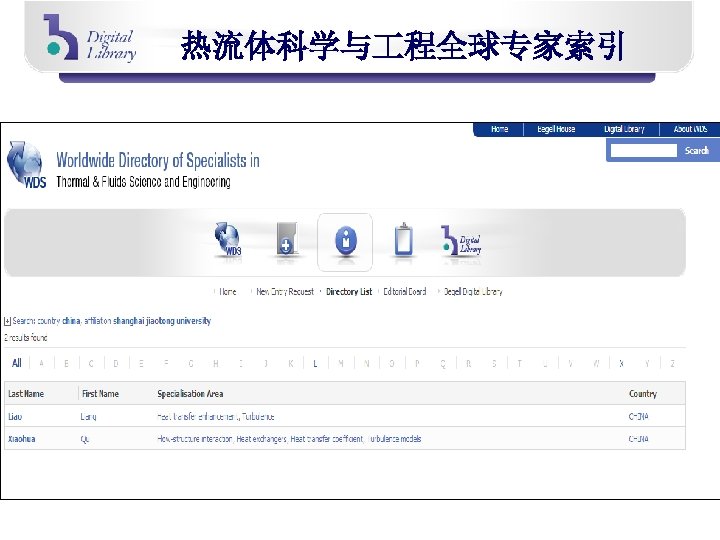
Task: Go to Home text link below banner
Action: pos(228,292)
